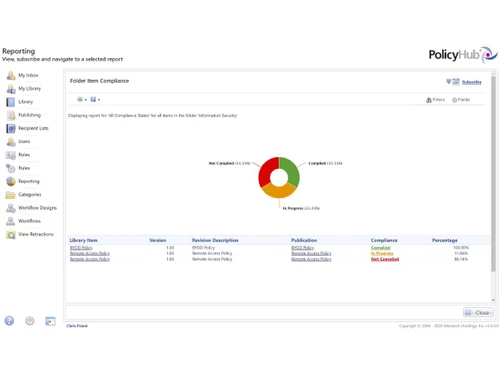The height and width of the screenshot is (375, 500).
Task: Click the orange In Progress compliance link
Action: 382,254
